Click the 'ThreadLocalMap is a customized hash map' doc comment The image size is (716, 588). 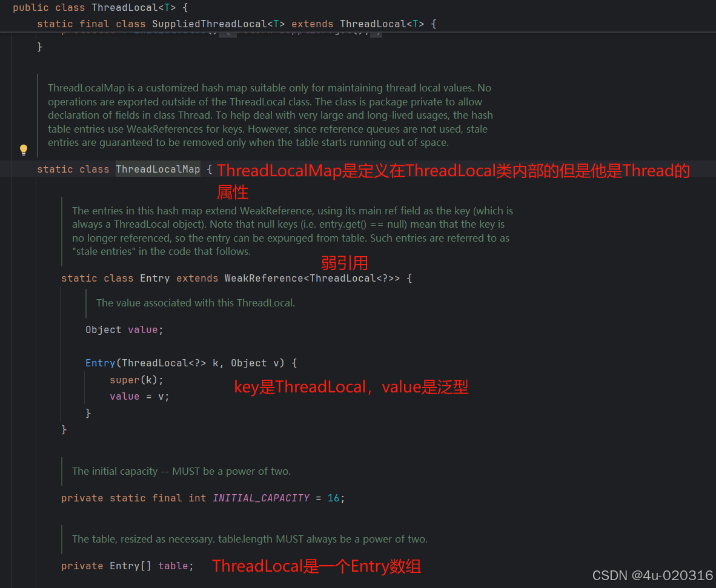270,115
